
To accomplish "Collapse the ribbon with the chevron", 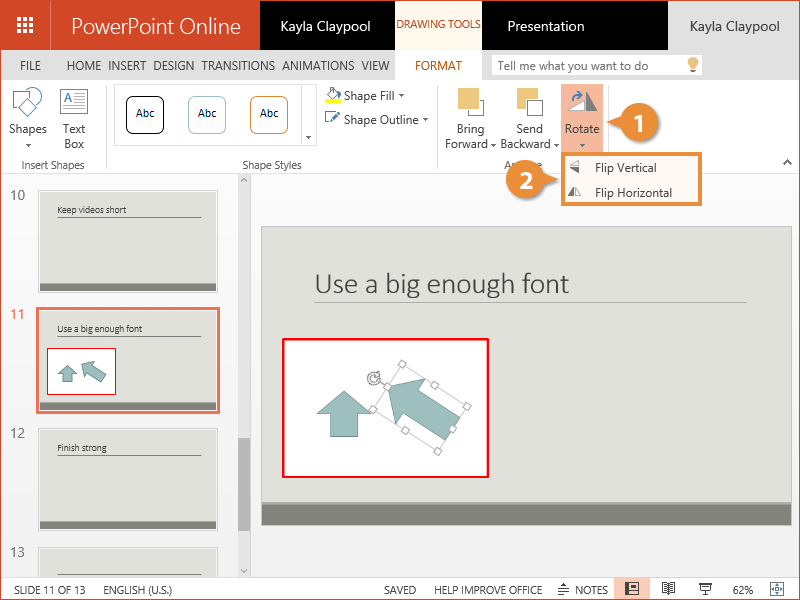I will pyautogui.click(x=786, y=162).
